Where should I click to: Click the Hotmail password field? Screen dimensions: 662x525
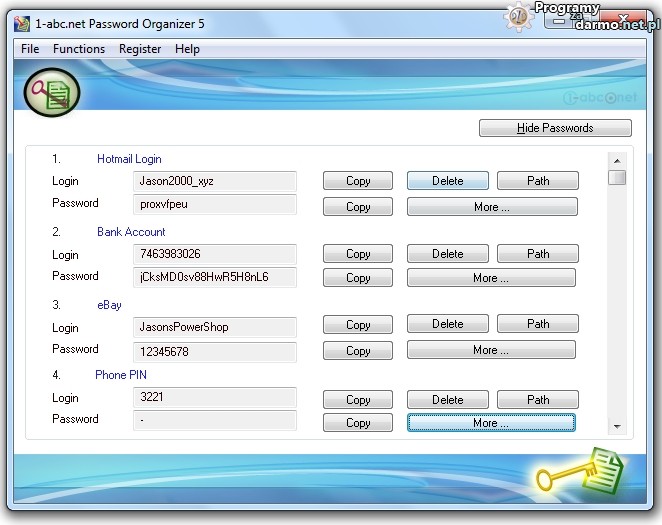(x=215, y=205)
